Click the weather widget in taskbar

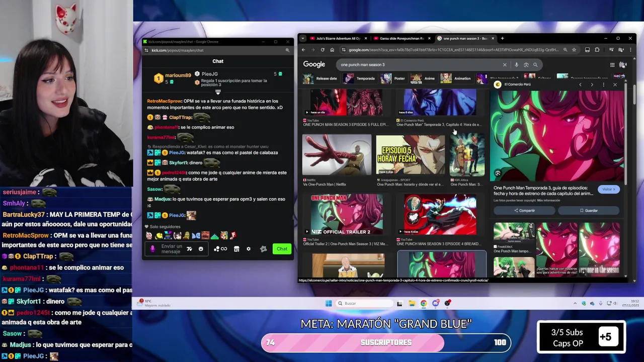[x=154, y=303]
